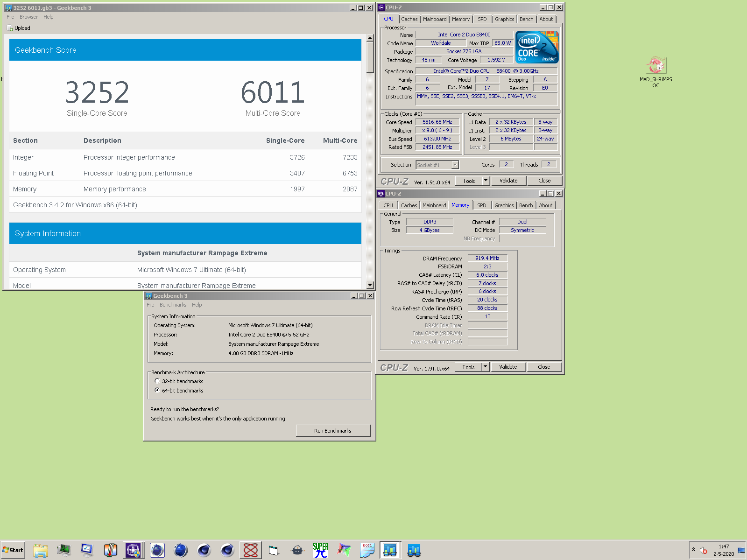Viewport: 747px width, 560px height.
Task: Click the Show Desktop icon in system tray
Action: [741, 551]
